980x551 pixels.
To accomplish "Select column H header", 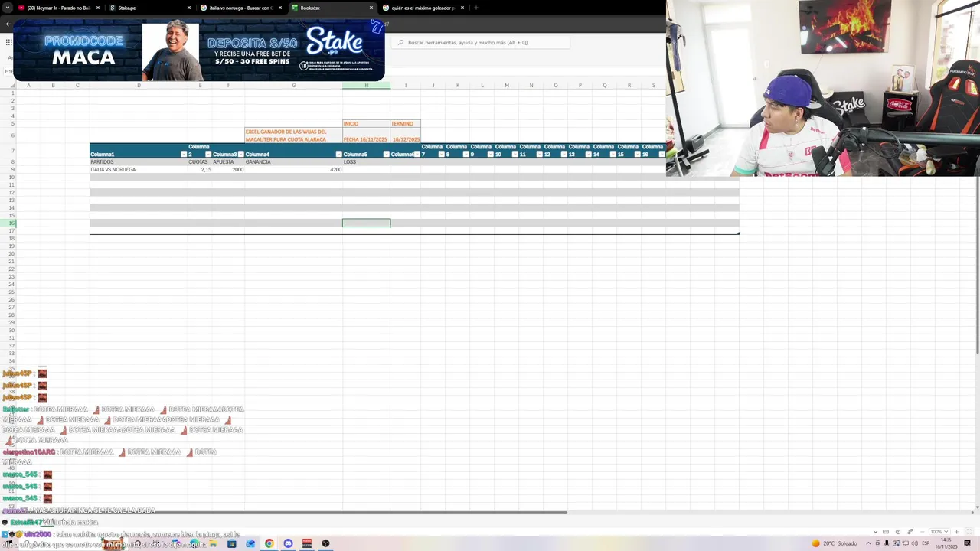I will point(366,85).
